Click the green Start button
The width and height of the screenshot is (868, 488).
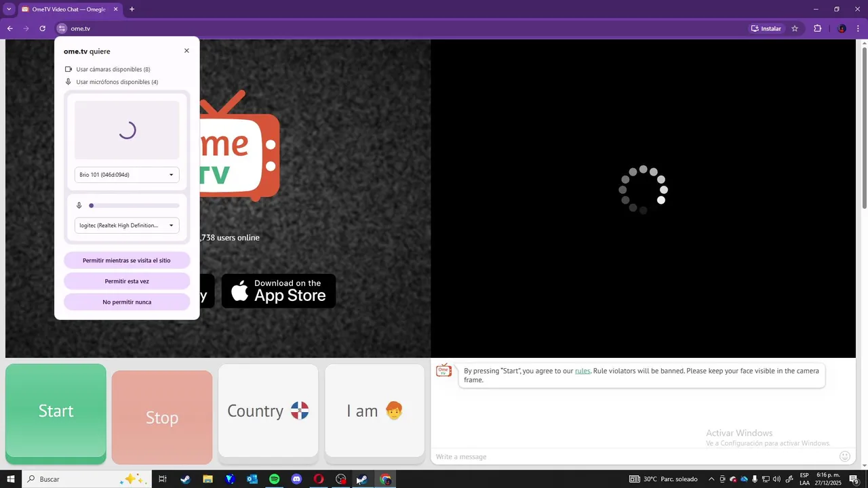[x=56, y=412]
